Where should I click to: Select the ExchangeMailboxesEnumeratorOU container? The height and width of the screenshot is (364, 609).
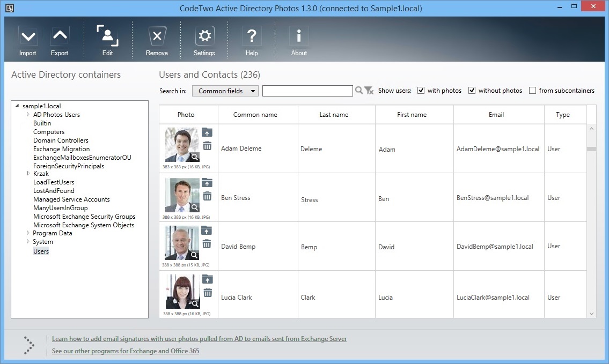pos(82,158)
